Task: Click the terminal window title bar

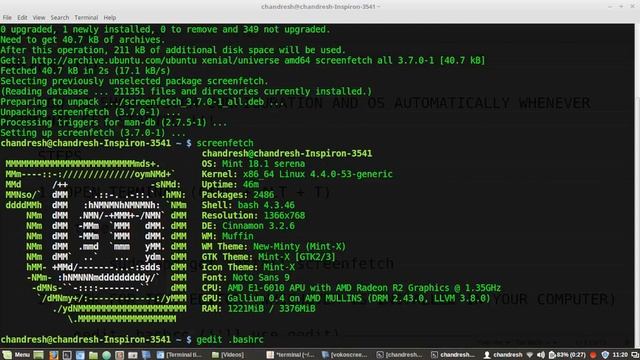Action: click(320, 7)
